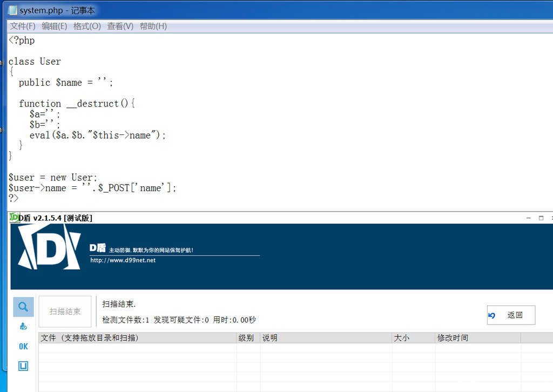Image resolution: width=553 pixels, height=392 pixels.
Task: Click the 主动防御 slogan text in banner
Action: point(151,251)
